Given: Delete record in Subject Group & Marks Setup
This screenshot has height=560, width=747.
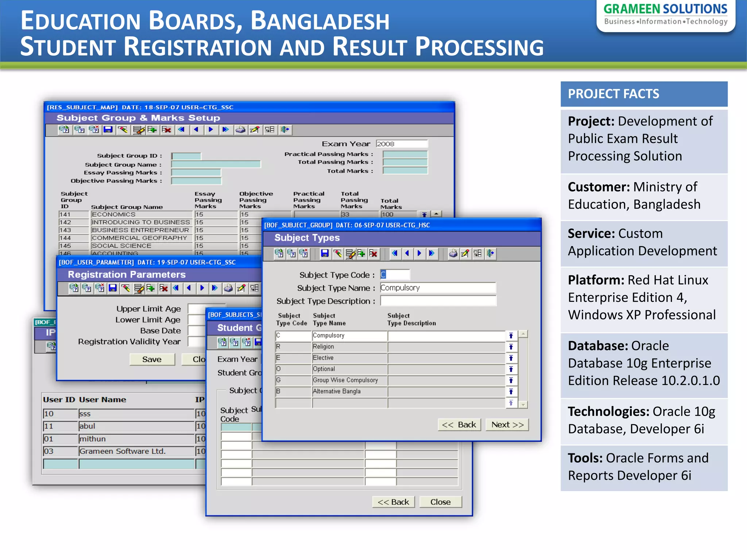Looking at the screenshot, I should pos(167,130).
